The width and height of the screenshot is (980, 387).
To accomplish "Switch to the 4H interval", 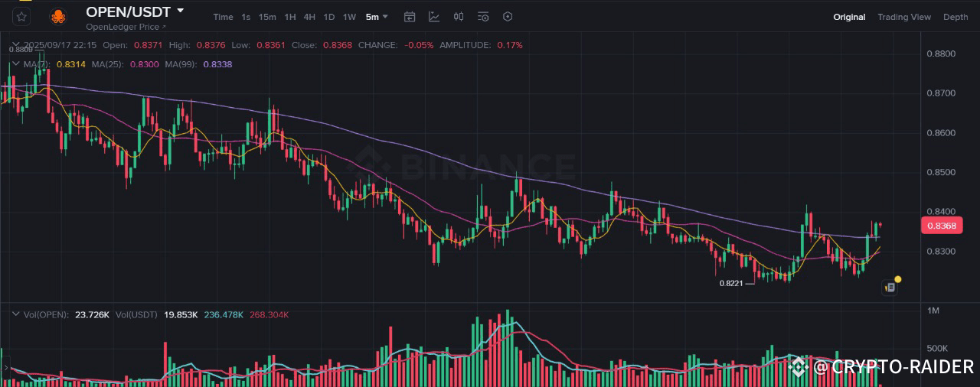I will [309, 17].
